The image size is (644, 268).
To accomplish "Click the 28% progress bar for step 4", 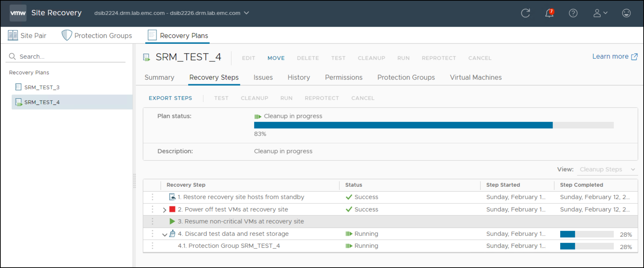I will pyautogui.click(x=587, y=234).
